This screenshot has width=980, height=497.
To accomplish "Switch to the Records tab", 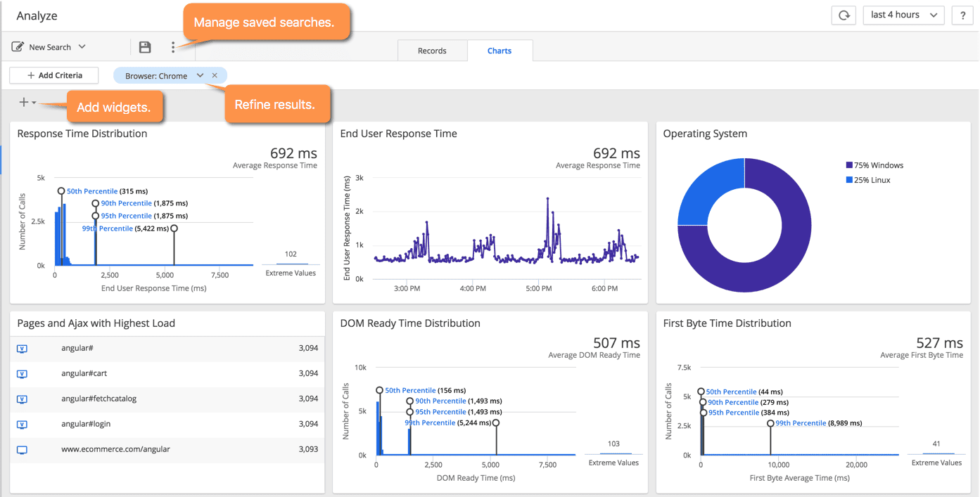I will pos(432,50).
